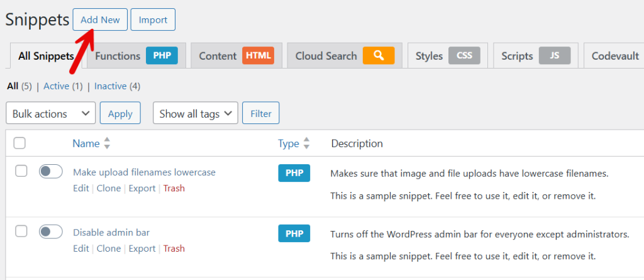Image resolution: width=644 pixels, height=280 pixels.
Task: Switch to the Codevault tab
Action: click(x=614, y=56)
